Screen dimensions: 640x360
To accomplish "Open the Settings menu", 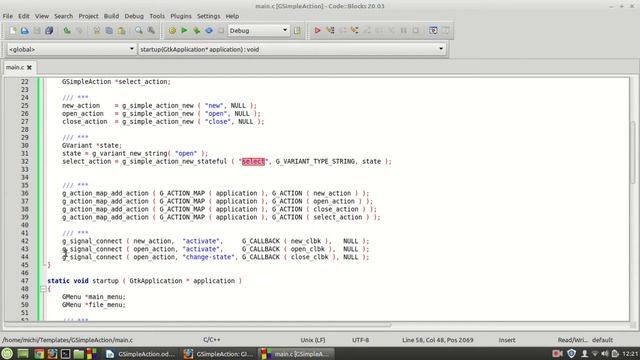I will (209, 16).
